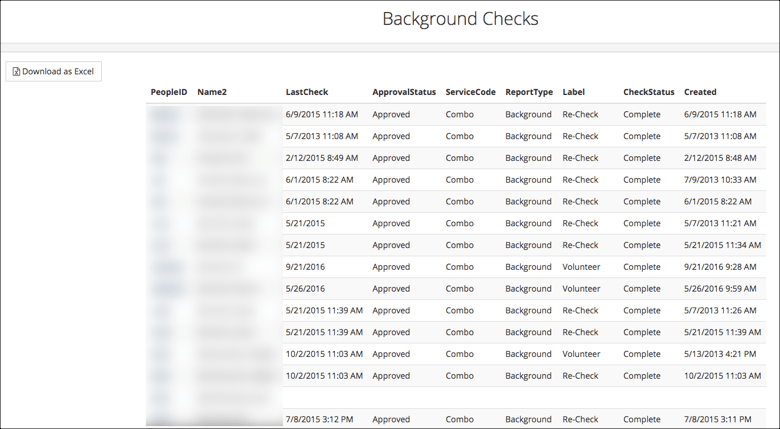Click Created cell 5/26/2016 9:59 AM

click(x=720, y=289)
